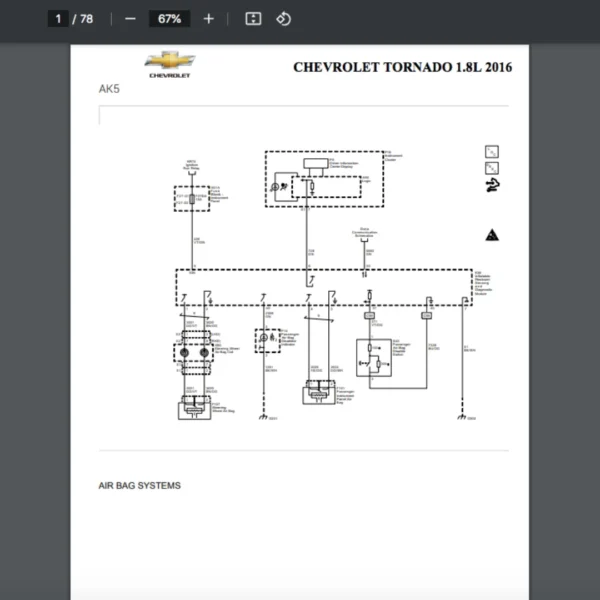Click the passenger air bag indicator symbol
Image resolution: width=600 pixels, height=600 pixels.
tap(267, 341)
